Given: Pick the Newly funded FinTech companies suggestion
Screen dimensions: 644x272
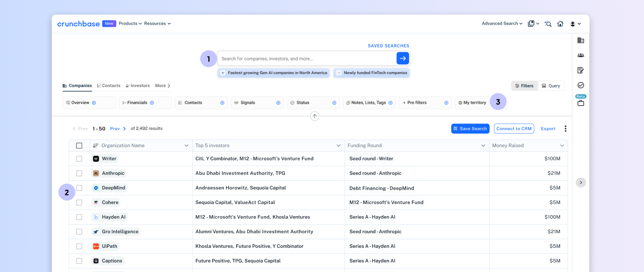Looking at the screenshot, I should coord(372,73).
